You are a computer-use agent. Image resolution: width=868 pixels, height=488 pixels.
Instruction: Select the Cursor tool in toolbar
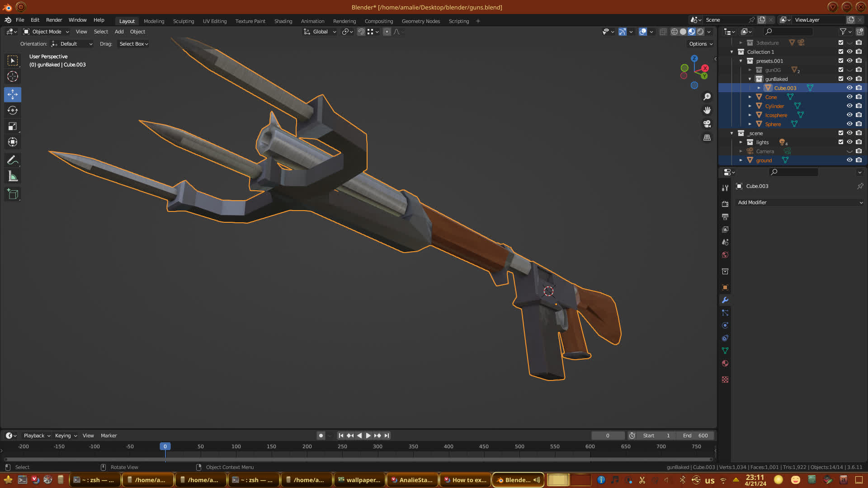point(13,76)
